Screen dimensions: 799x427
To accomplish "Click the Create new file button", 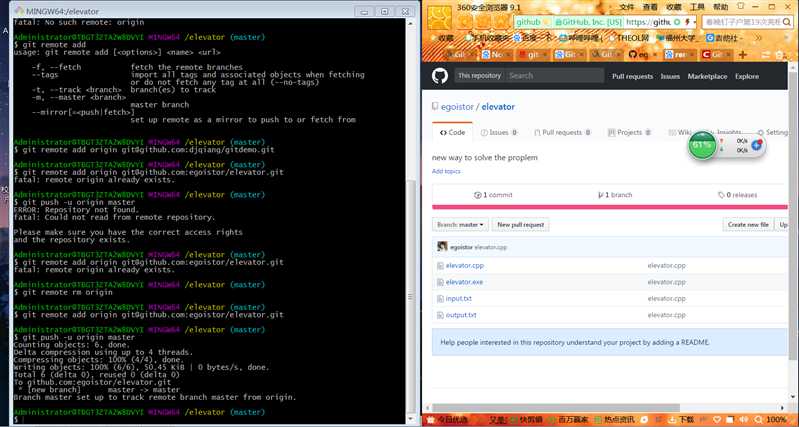I will point(748,225).
